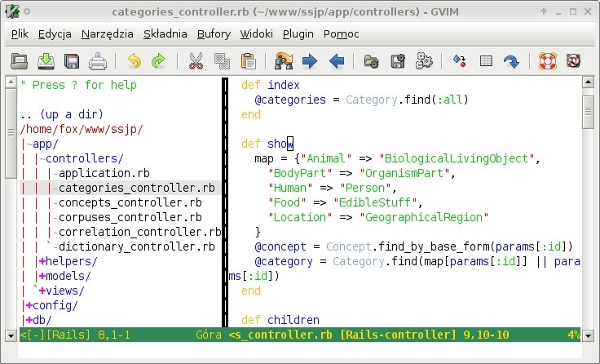Expand the views/ directory
This screenshot has height=364, width=600.
pyautogui.click(x=42, y=291)
